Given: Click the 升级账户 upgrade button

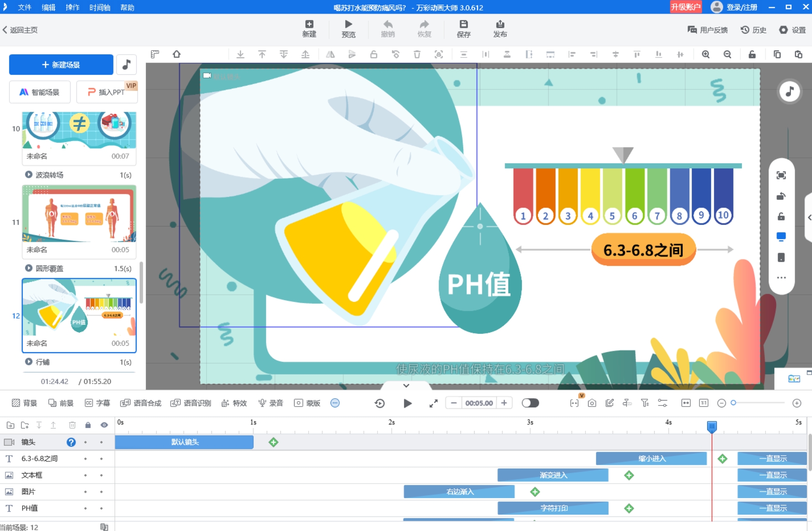Looking at the screenshot, I should pyautogui.click(x=686, y=7).
